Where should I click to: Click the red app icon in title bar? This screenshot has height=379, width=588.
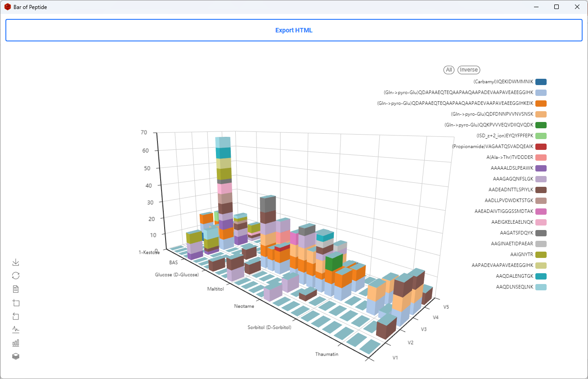coord(8,7)
